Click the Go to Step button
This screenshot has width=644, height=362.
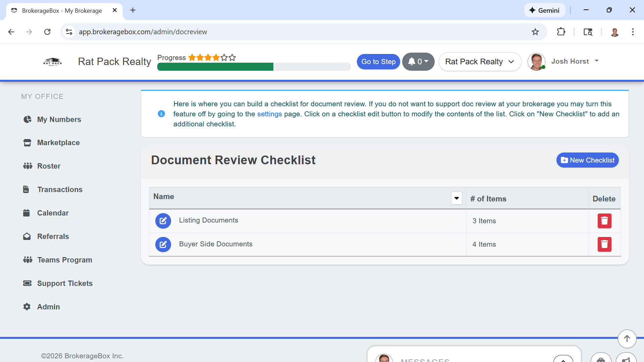pyautogui.click(x=378, y=62)
